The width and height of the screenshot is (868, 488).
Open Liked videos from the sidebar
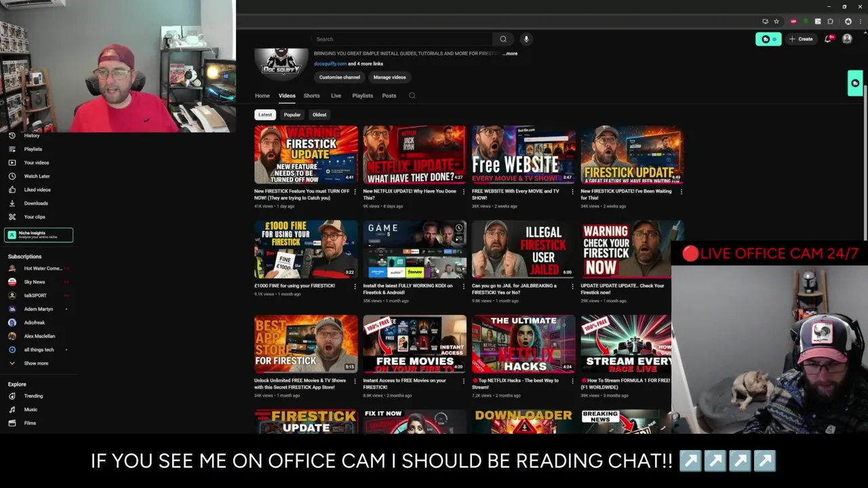point(37,190)
